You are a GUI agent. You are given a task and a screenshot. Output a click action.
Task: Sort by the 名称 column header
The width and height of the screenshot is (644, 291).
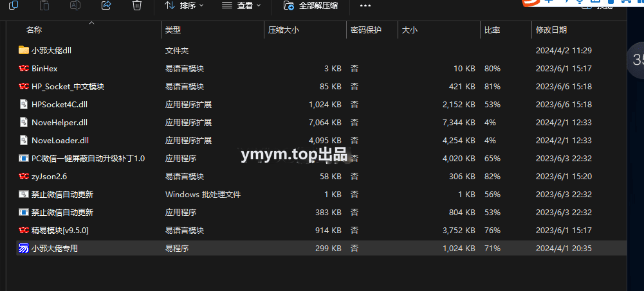tap(34, 30)
